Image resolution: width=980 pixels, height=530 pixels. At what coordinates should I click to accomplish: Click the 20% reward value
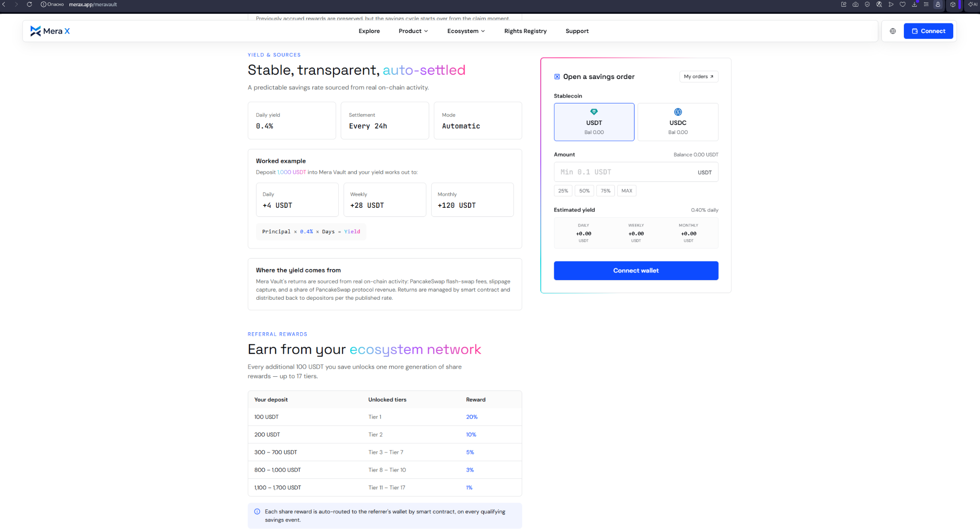point(472,417)
